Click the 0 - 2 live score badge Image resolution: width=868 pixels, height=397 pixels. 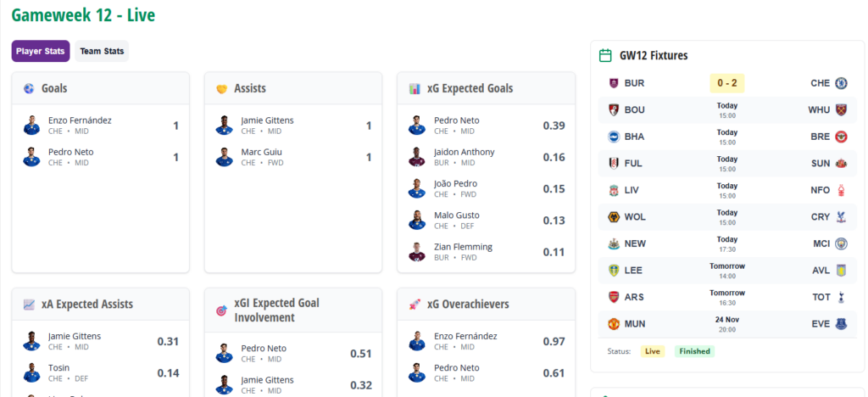pos(726,83)
